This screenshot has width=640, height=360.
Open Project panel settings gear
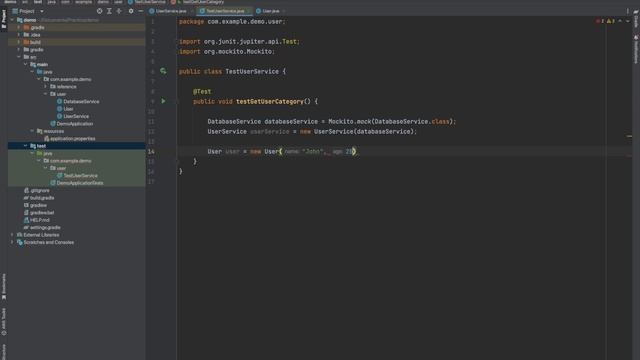click(131, 11)
